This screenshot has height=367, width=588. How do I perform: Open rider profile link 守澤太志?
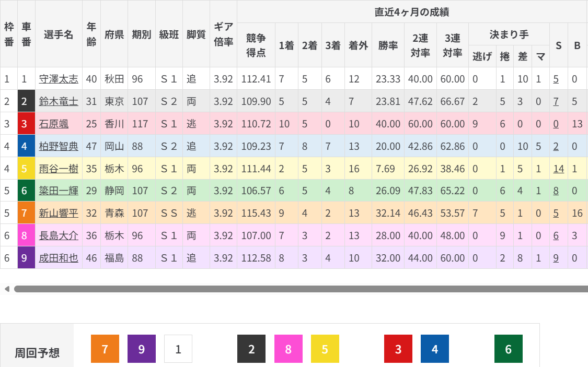point(59,79)
